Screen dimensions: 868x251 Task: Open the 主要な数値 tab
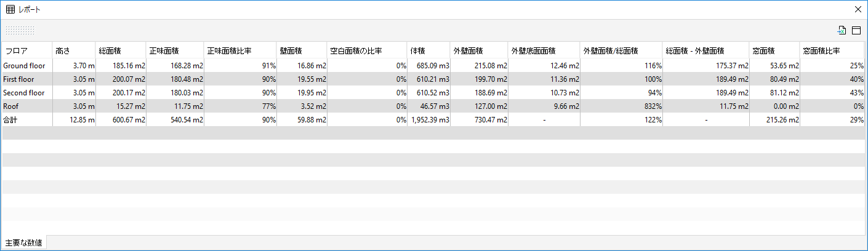tap(23, 242)
